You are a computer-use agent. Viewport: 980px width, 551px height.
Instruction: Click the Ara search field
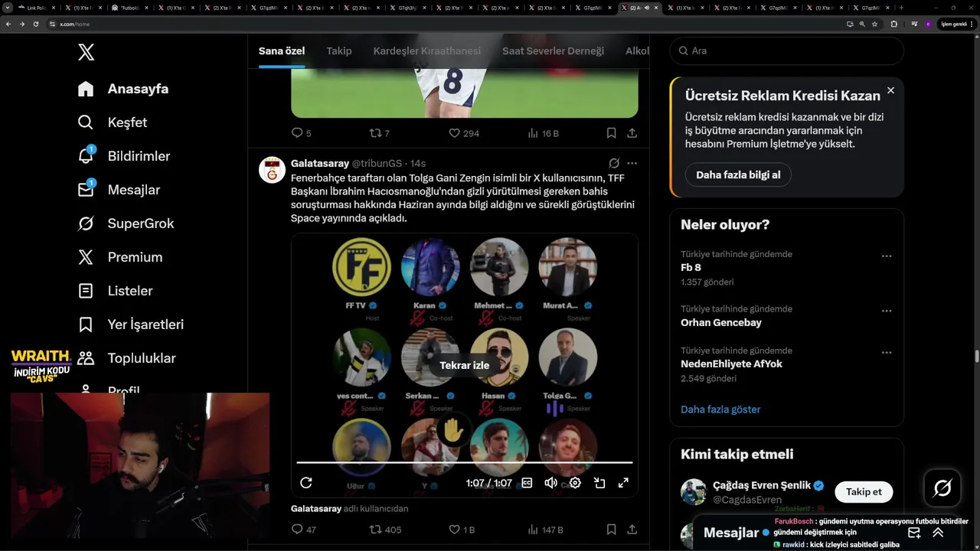coord(786,51)
